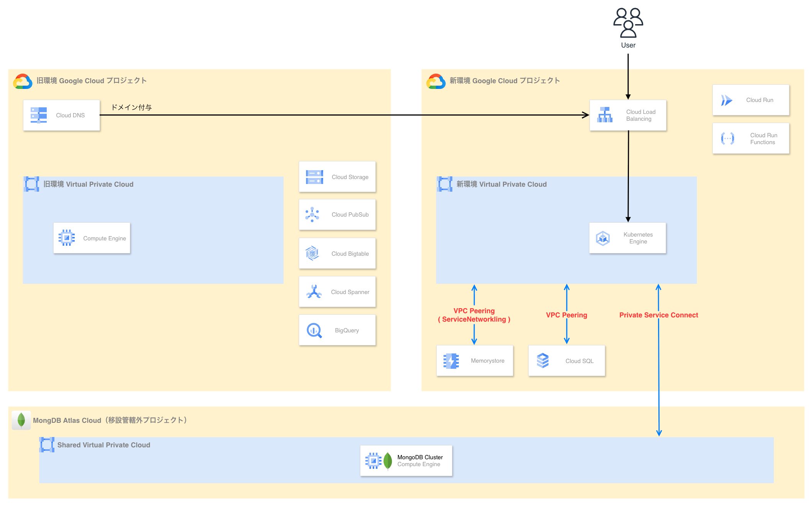
Task: Click the Compute Engine chip icon
Action: pos(67,238)
